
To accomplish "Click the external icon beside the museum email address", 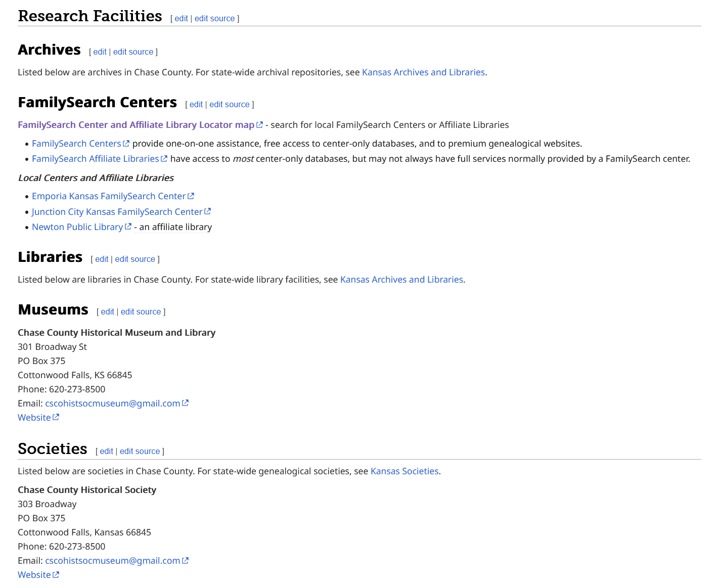I will click(x=186, y=403).
